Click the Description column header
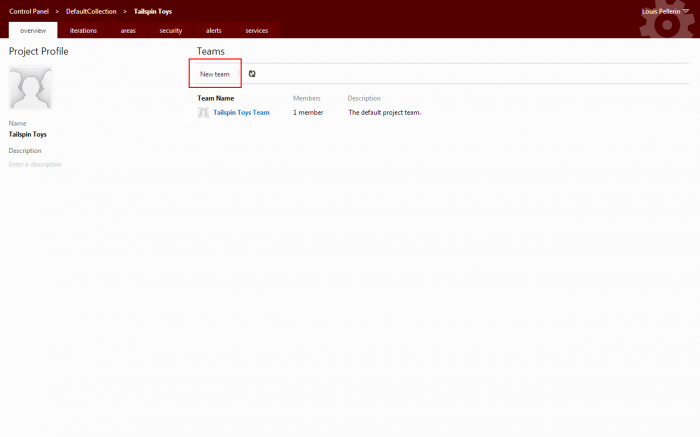The image size is (700, 437). tap(364, 98)
